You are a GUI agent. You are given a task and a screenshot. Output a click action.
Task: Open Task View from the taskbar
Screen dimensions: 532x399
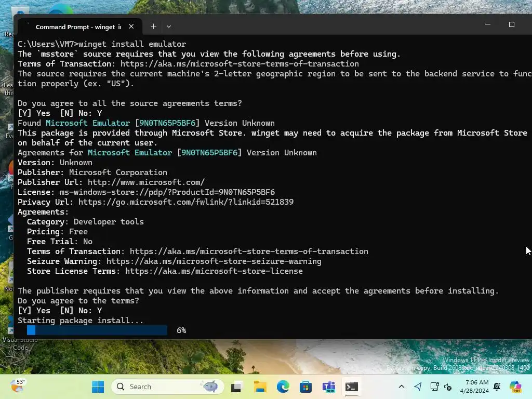pos(237,387)
